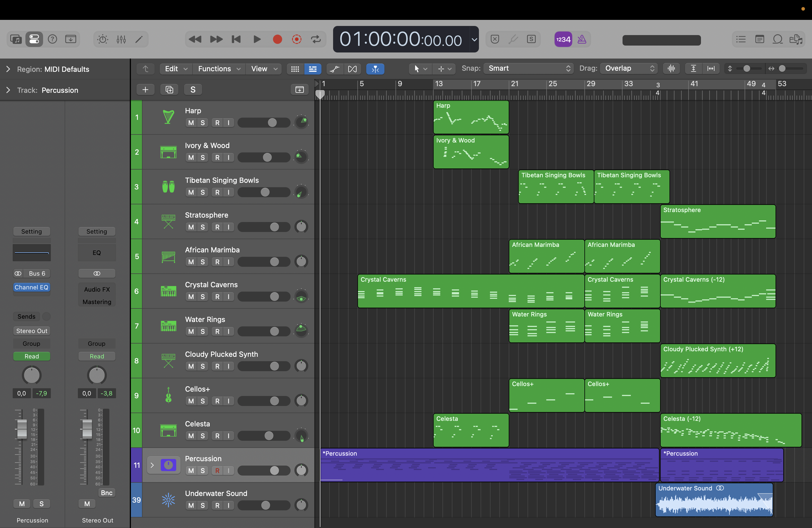Open the Note Pads icon

click(x=760, y=39)
